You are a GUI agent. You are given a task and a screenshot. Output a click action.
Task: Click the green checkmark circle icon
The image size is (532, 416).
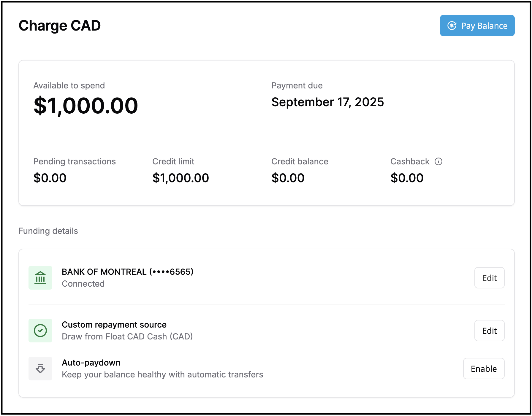coord(40,331)
